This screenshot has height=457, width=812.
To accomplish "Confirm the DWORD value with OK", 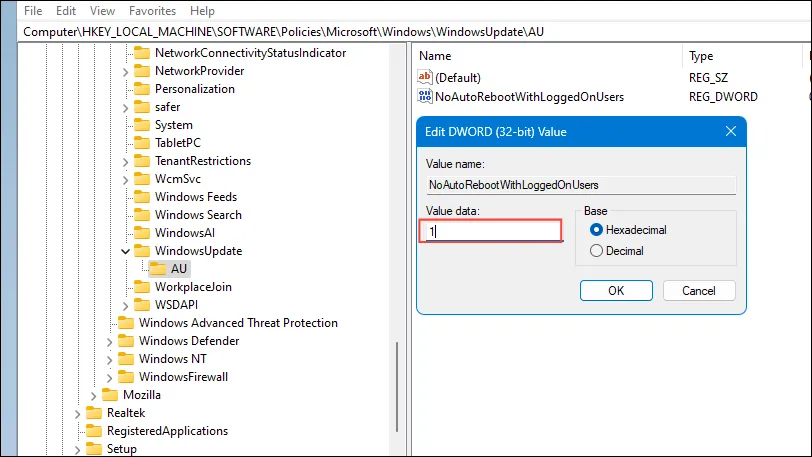I will click(x=616, y=291).
